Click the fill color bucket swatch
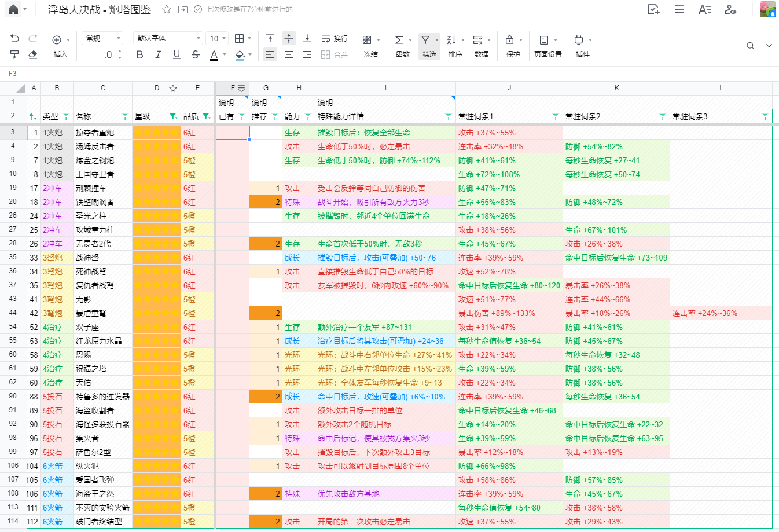779x532 pixels. [240, 54]
